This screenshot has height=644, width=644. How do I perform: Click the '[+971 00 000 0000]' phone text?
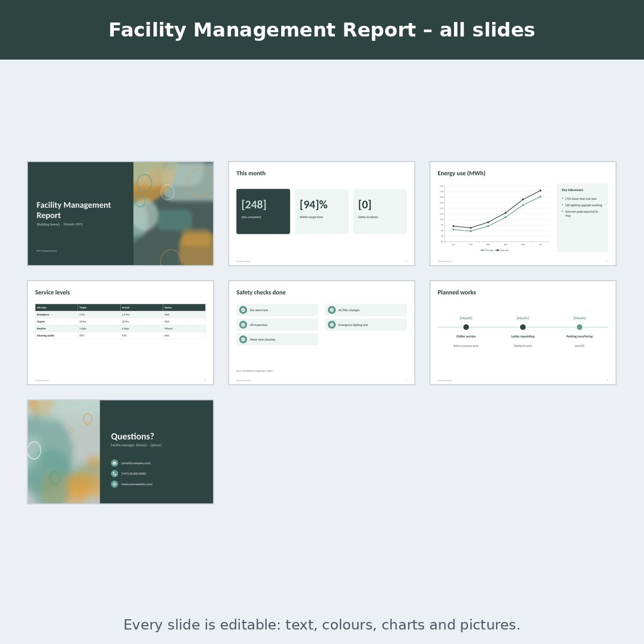tap(134, 474)
